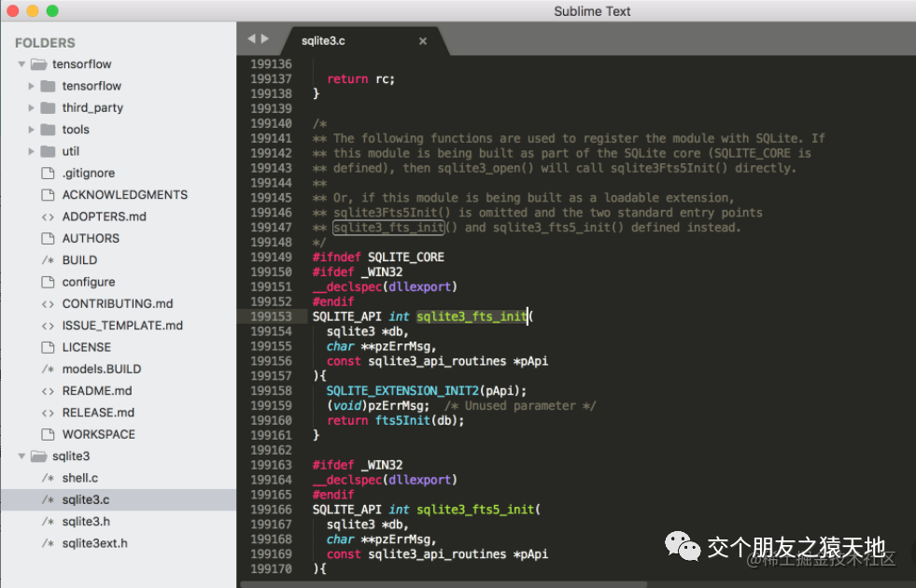Viewport: 916px width, 588px height.
Task: Click the AUTHORS file icon
Action: tap(48, 238)
